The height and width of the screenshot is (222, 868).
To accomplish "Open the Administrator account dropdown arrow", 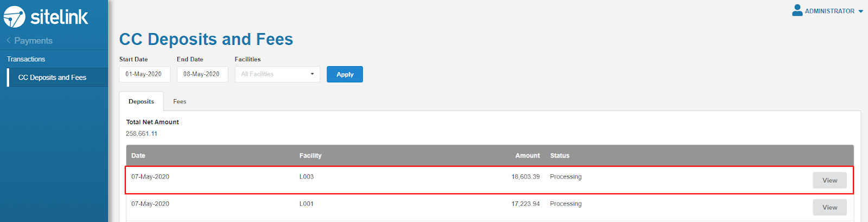I will 860,11.
